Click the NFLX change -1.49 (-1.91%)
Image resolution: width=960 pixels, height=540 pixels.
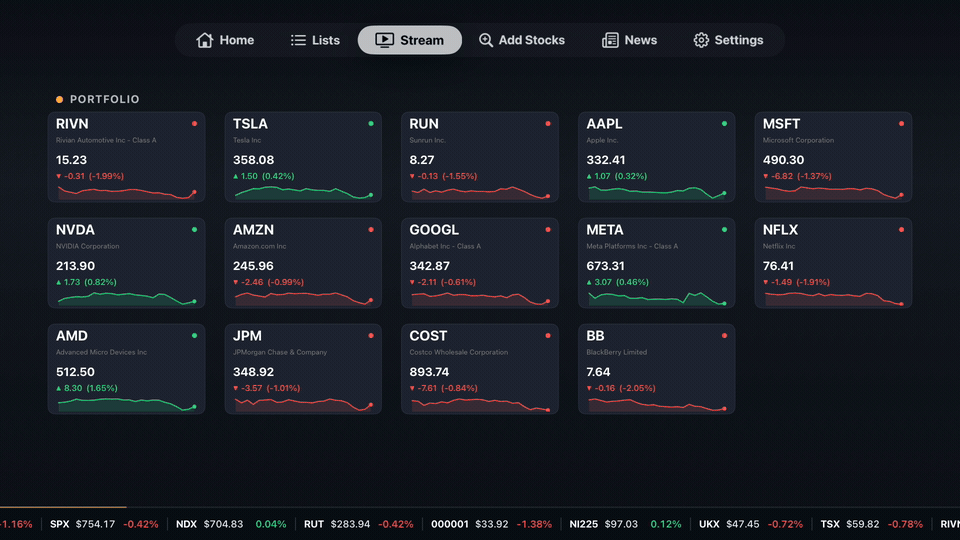(797, 282)
